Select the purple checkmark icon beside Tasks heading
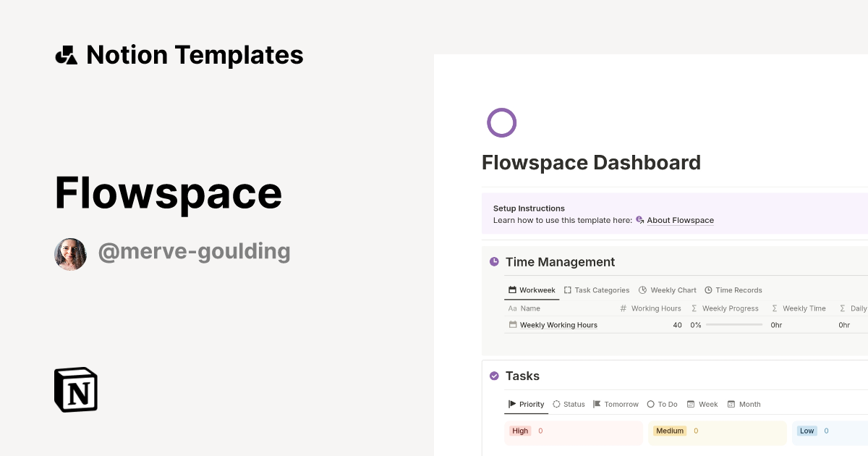 [x=494, y=376]
